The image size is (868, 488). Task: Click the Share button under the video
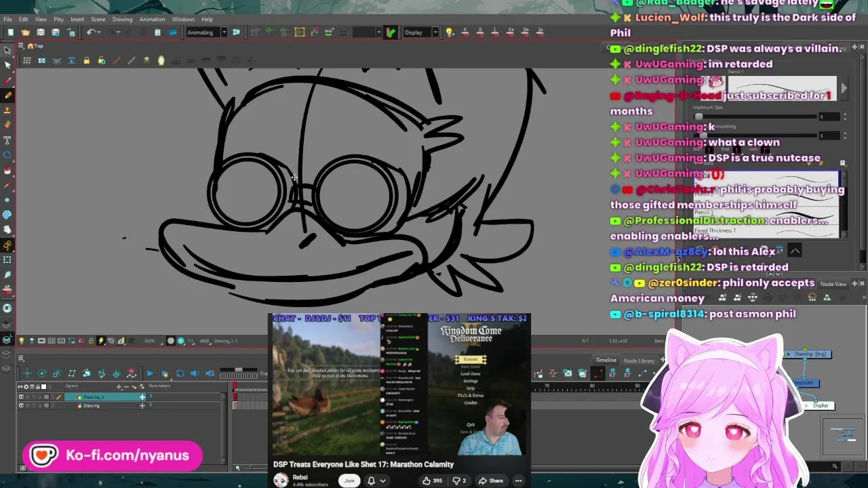[491, 481]
